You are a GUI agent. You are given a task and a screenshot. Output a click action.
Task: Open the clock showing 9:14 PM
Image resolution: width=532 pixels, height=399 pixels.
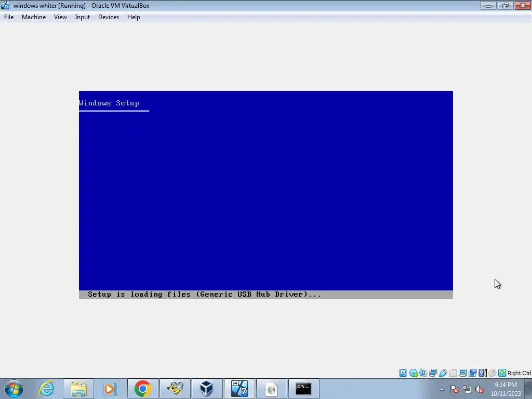[x=506, y=389]
